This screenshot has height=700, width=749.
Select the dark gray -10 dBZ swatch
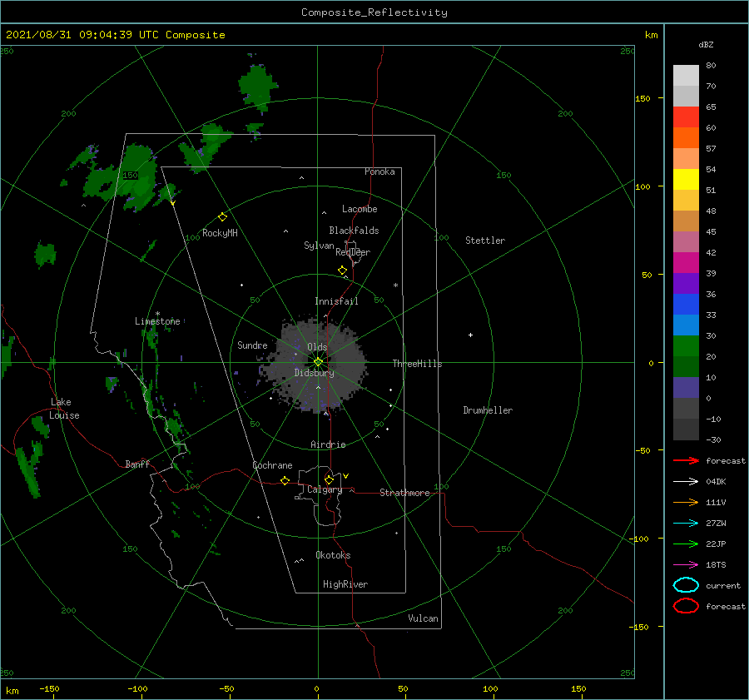pos(686,429)
